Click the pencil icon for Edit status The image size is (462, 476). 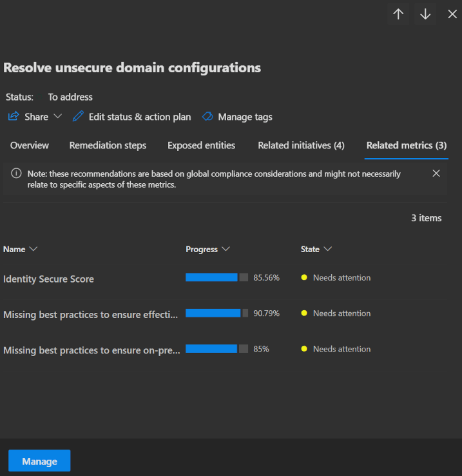(x=78, y=117)
